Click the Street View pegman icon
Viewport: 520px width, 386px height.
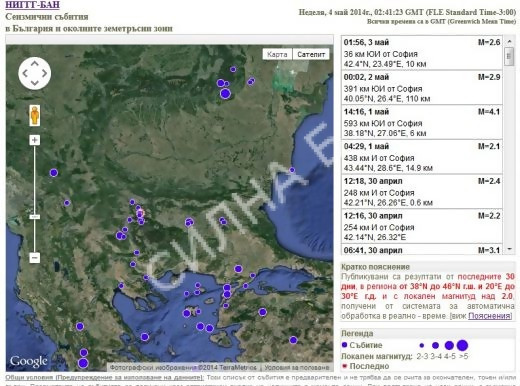tap(35, 115)
